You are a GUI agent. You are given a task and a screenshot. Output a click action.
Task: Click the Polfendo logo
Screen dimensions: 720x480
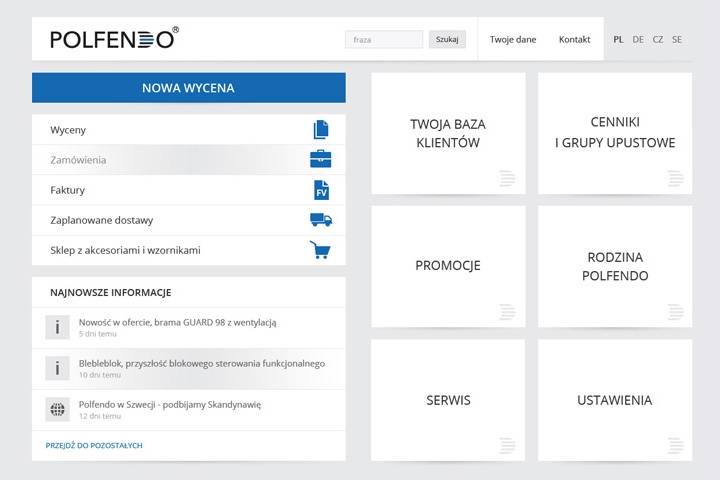pyautogui.click(x=114, y=38)
